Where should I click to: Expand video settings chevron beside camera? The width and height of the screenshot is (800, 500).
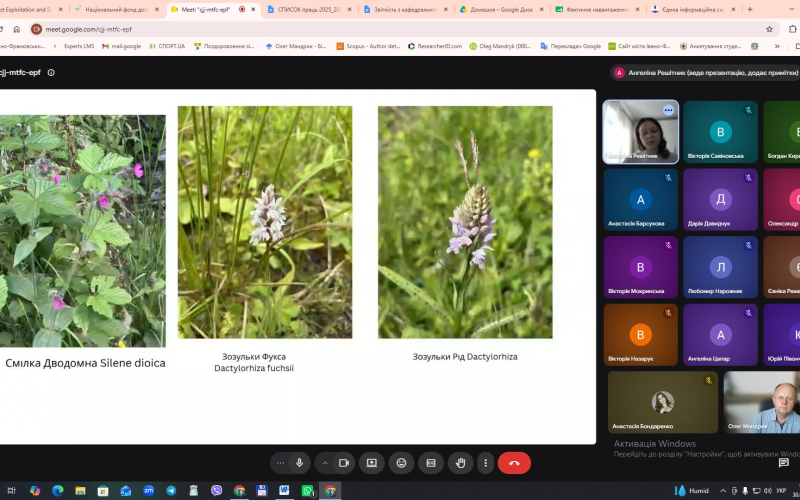tap(324, 463)
